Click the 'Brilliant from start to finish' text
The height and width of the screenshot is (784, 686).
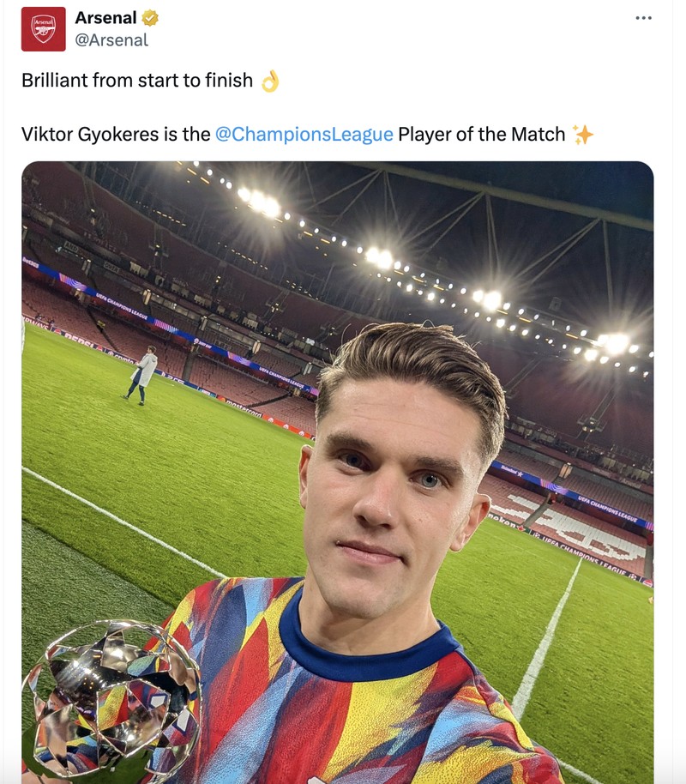[137, 80]
